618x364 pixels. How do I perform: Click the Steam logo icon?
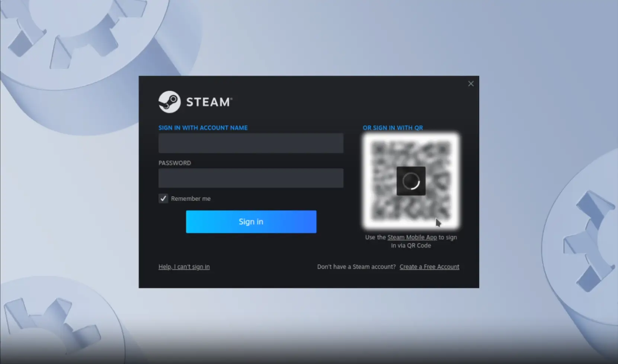coord(169,102)
